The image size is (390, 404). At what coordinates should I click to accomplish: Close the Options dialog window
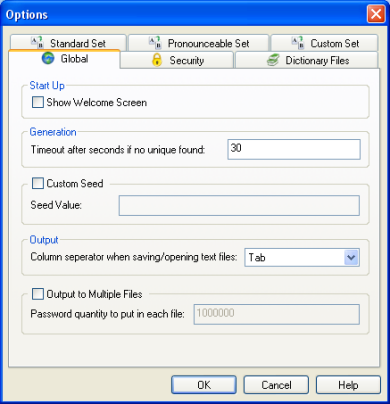coord(376,14)
